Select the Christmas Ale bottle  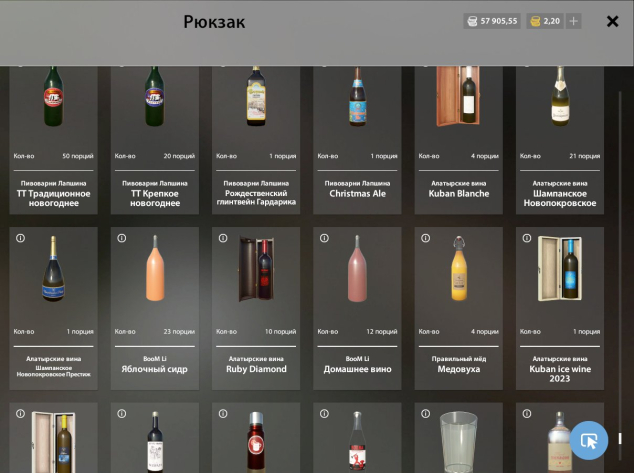point(357,140)
